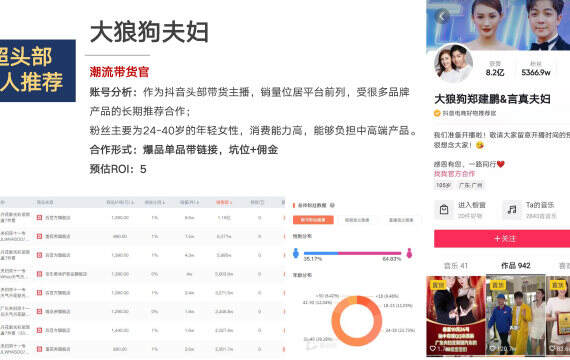This screenshot has height=360, width=570.
Task: Switch to the 音乐 41 tab
Action: (455, 266)
